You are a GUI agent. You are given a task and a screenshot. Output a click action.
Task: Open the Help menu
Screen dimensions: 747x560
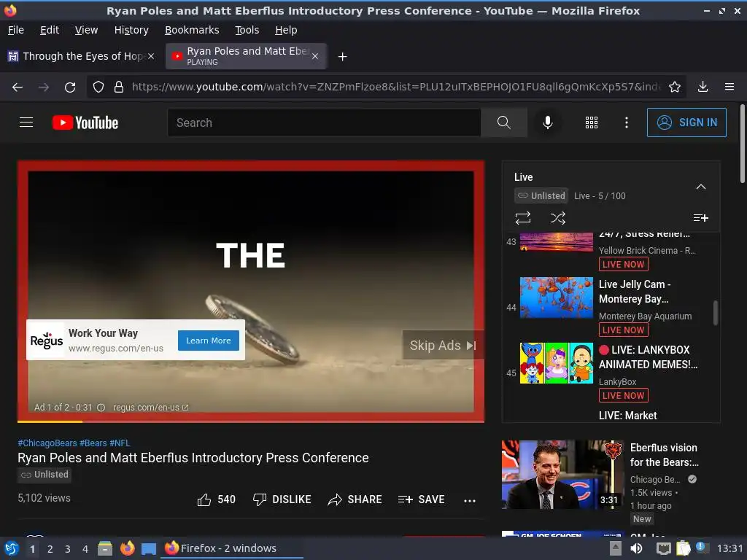click(286, 30)
